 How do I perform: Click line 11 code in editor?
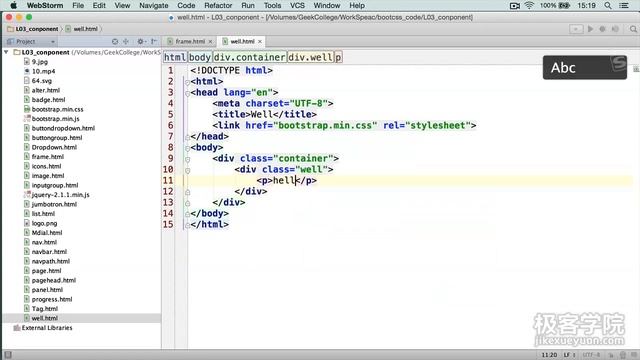point(287,180)
